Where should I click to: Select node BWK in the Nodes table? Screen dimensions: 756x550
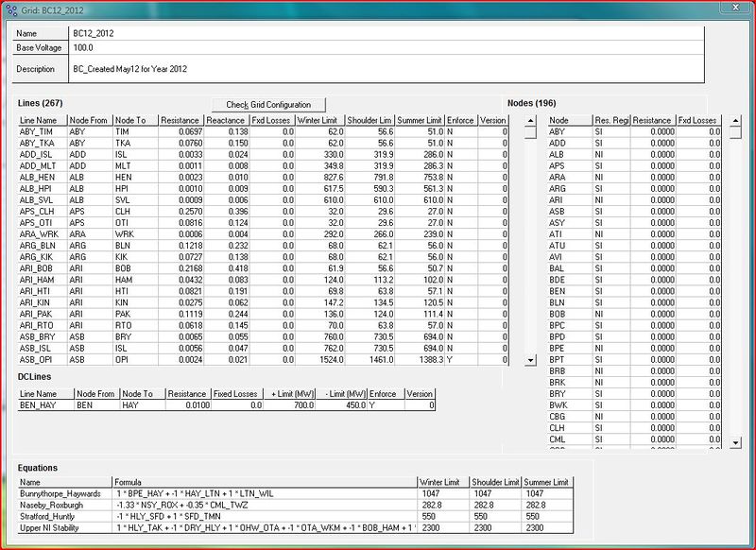tap(570, 405)
